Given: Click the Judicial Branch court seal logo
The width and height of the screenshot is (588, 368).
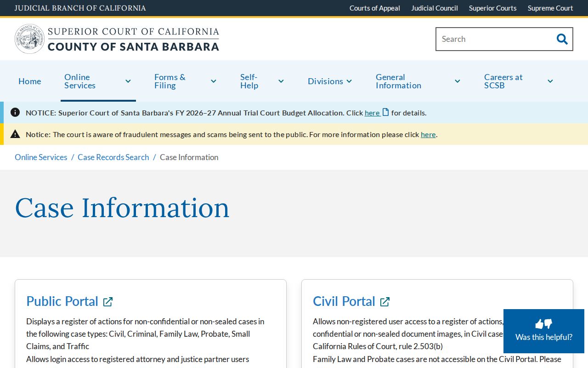Looking at the screenshot, I should (x=30, y=39).
